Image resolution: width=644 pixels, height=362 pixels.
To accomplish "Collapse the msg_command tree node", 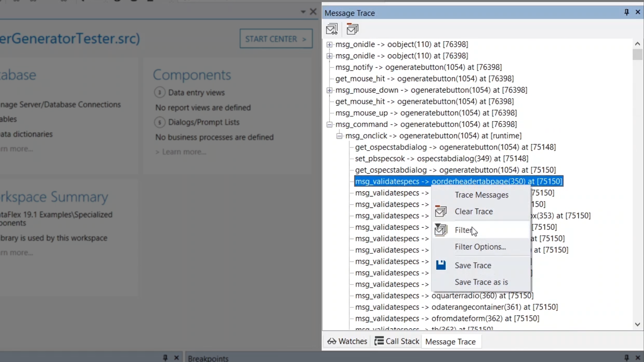I will (329, 124).
